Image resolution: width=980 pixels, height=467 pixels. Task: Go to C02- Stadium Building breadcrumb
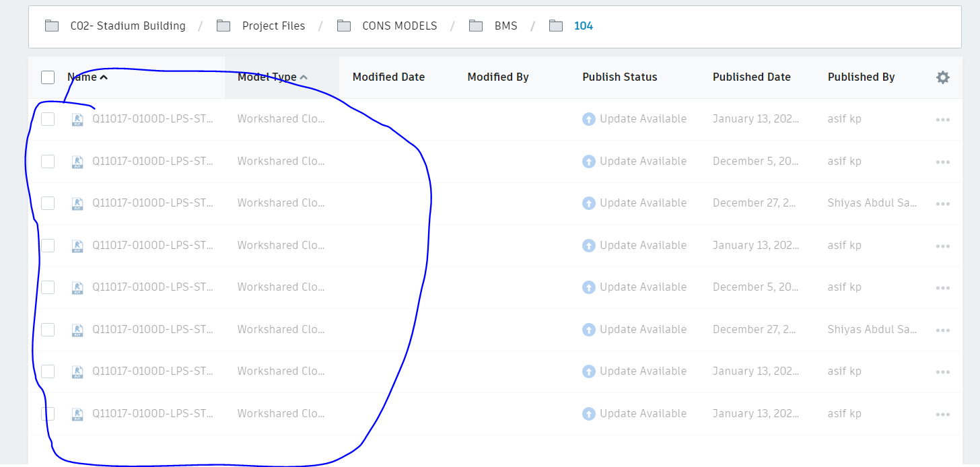(x=128, y=26)
